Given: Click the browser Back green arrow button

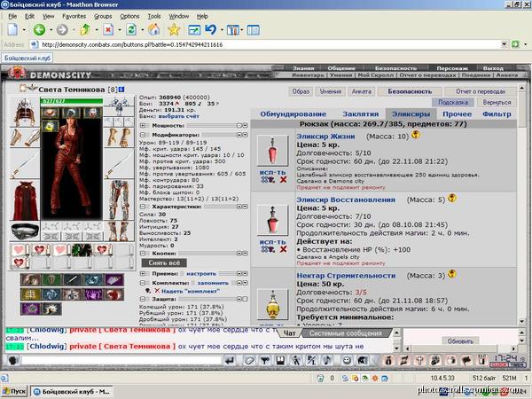Looking at the screenshot, I should pos(39,30).
